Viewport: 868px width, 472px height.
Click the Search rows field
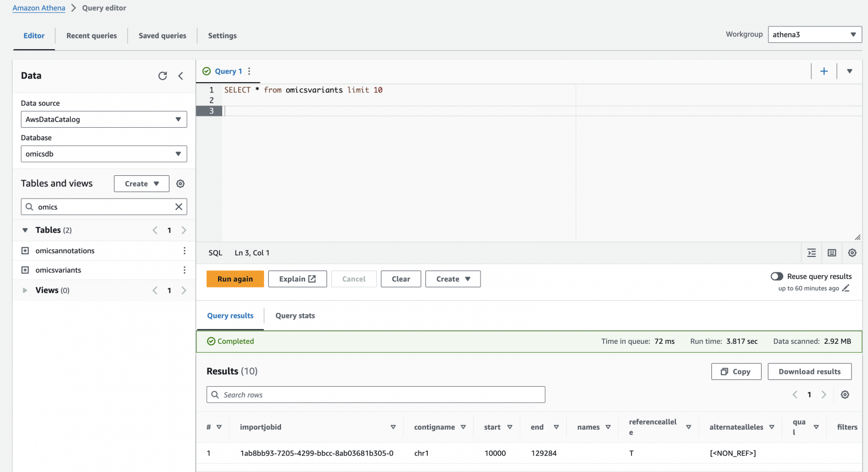[x=376, y=394]
